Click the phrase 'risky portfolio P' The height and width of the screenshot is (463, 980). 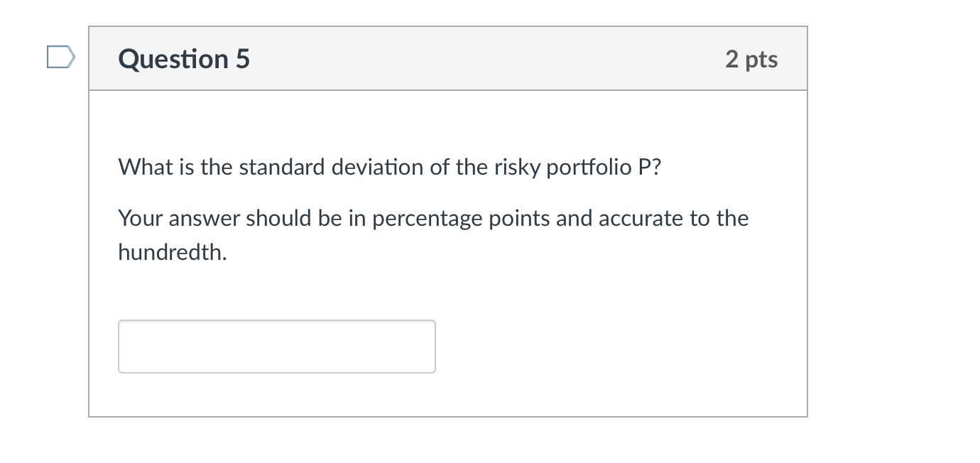(571, 167)
